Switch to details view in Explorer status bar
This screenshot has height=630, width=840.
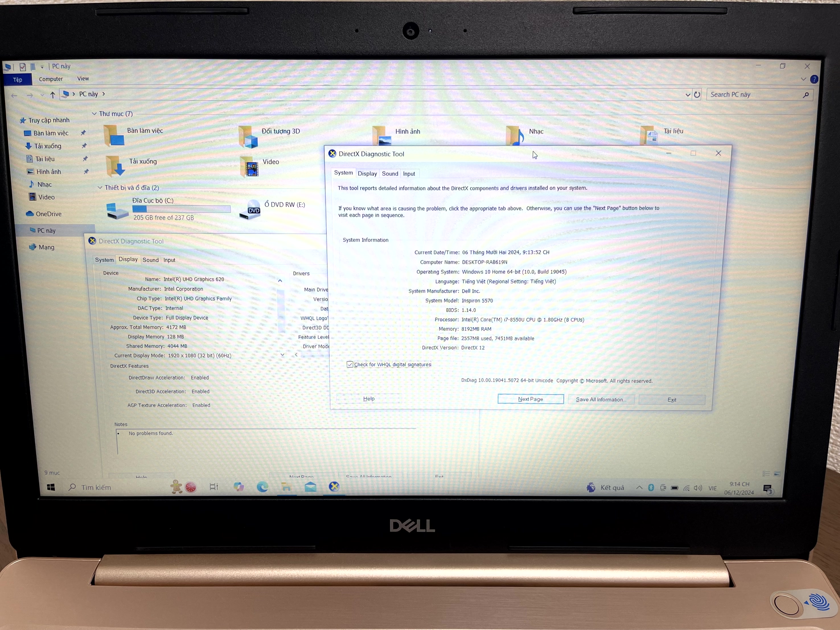click(766, 474)
